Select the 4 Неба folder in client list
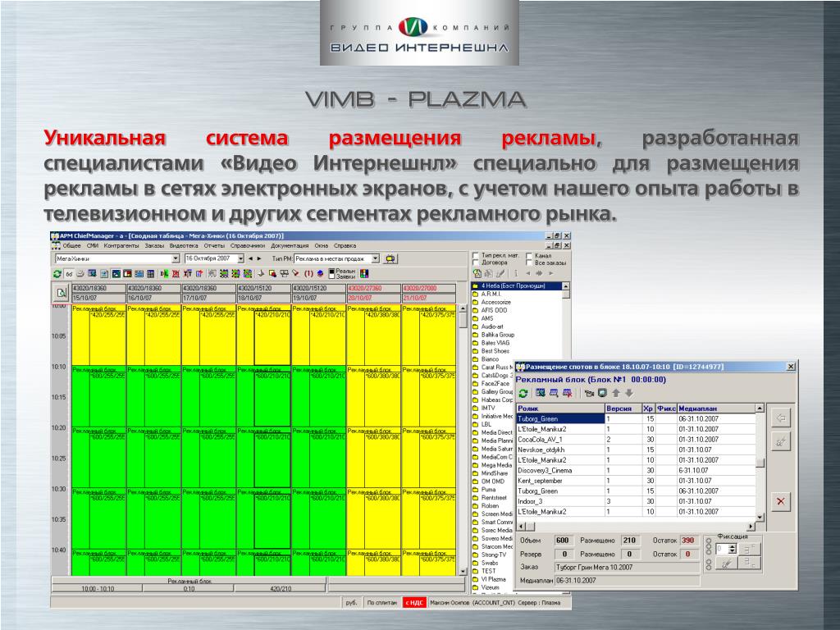Screen dimensions: 840x630 [x=517, y=286]
